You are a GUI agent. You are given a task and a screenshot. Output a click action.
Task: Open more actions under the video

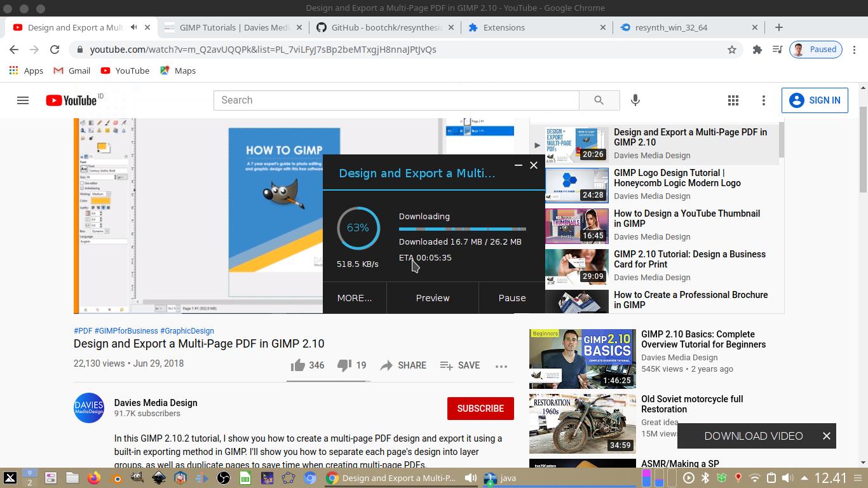pos(501,366)
